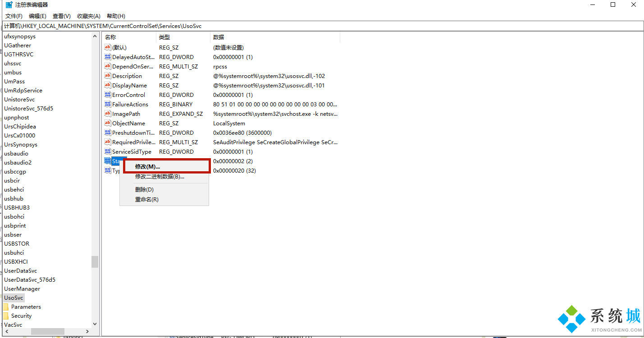Open the 收藏夹(A) menu

pyautogui.click(x=89, y=16)
